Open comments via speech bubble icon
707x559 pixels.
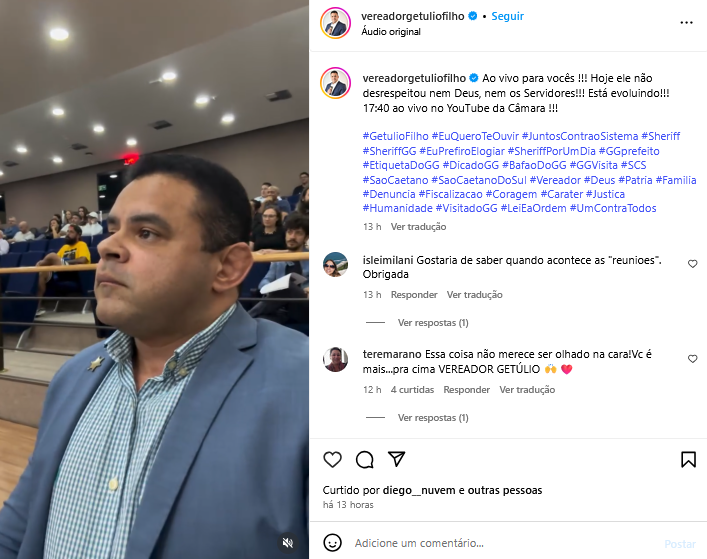click(x=364, y=459)
